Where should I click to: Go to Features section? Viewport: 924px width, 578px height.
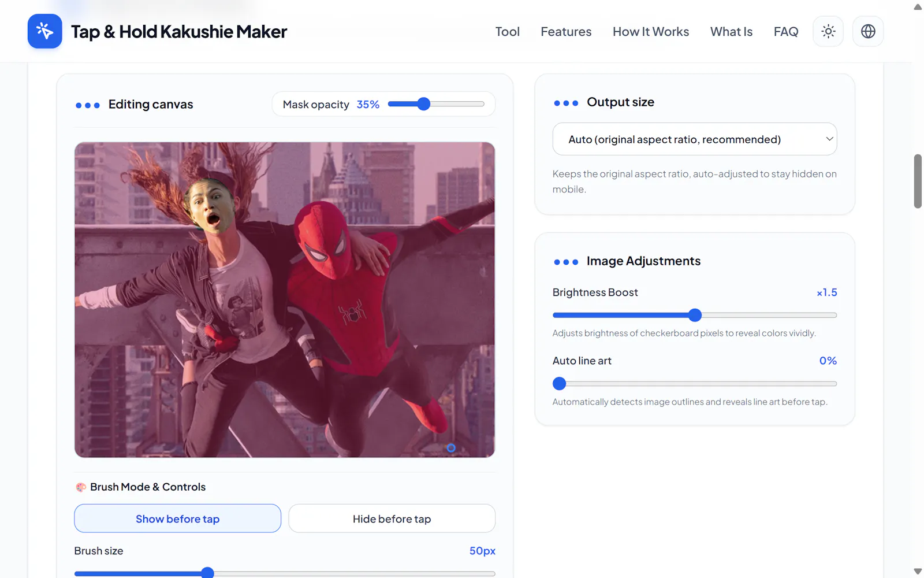[566, 32]
